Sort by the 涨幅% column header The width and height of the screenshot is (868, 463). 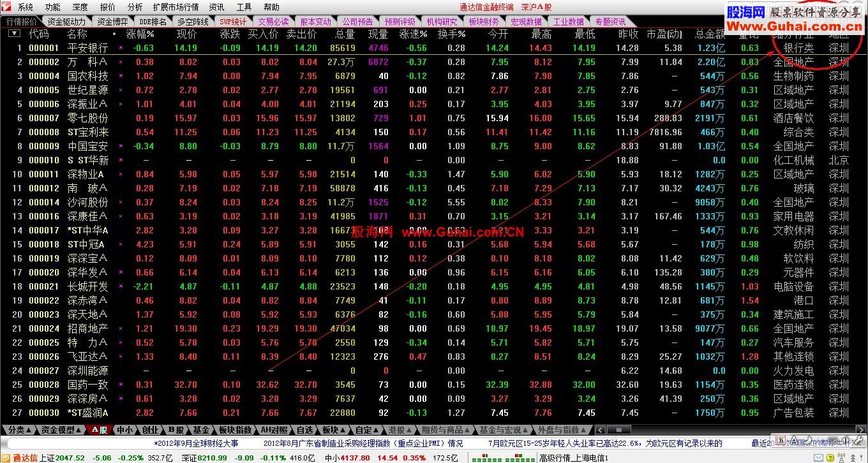(140, 34)
